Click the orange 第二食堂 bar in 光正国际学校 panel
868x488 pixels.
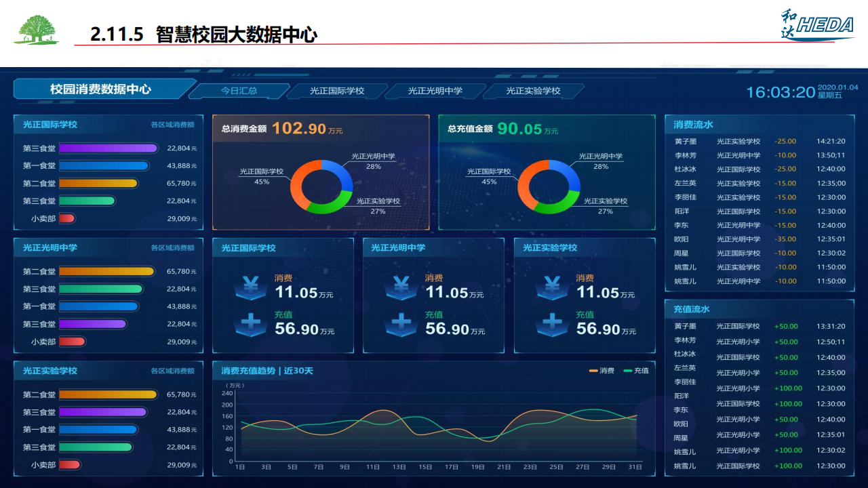[x=98, y=183]
